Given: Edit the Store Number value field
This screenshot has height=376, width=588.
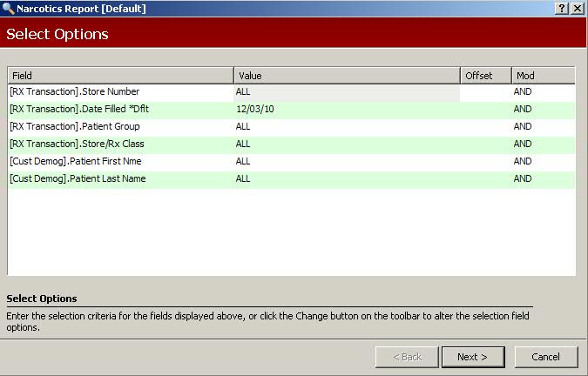Looking at the screenshot, I should (x=346, y=91).
